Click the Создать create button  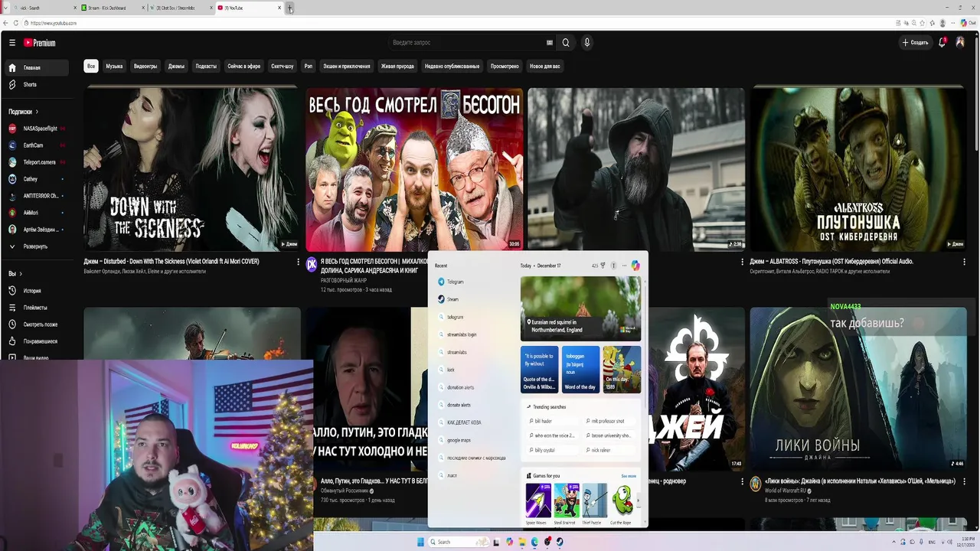click(915, 43)
